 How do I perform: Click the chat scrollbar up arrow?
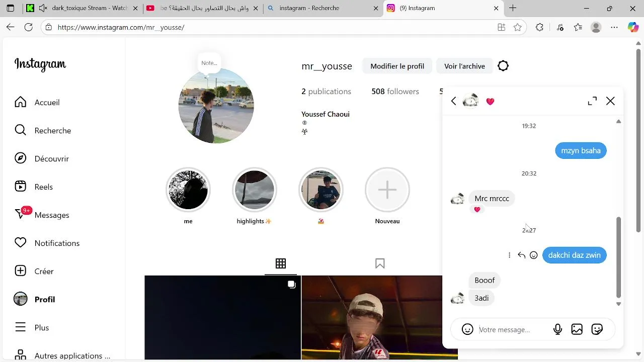618,121
